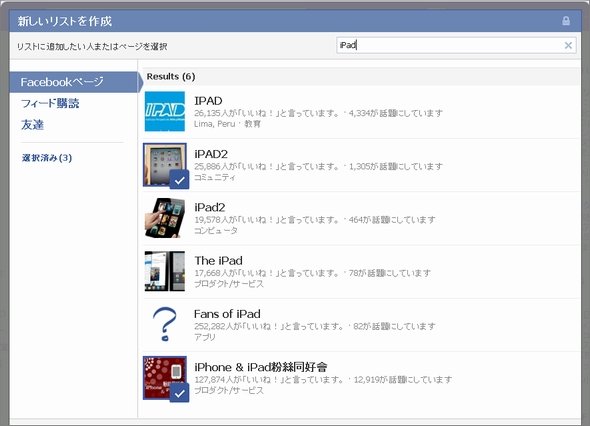Click 26,135人 likes line for IPAD

point(318,113)
